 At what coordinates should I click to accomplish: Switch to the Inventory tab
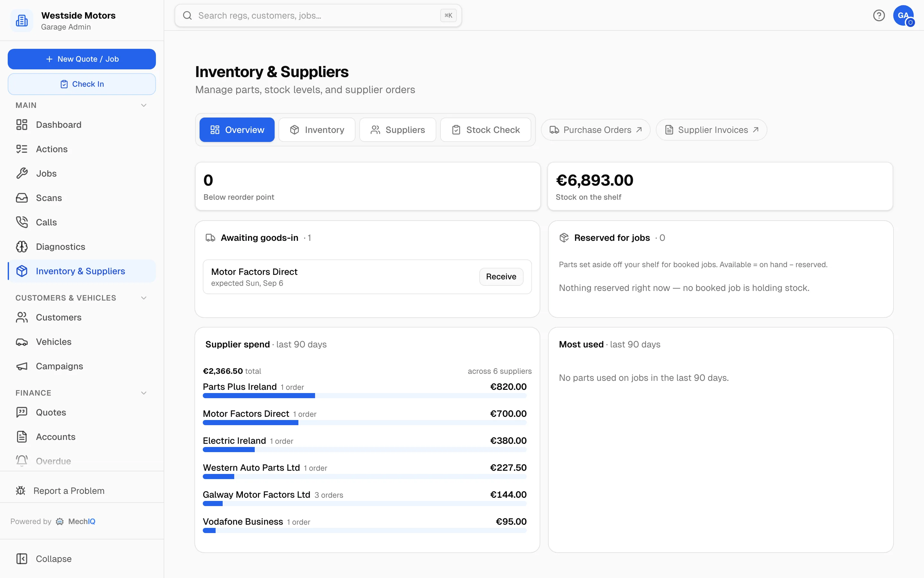tap(317, 130)
